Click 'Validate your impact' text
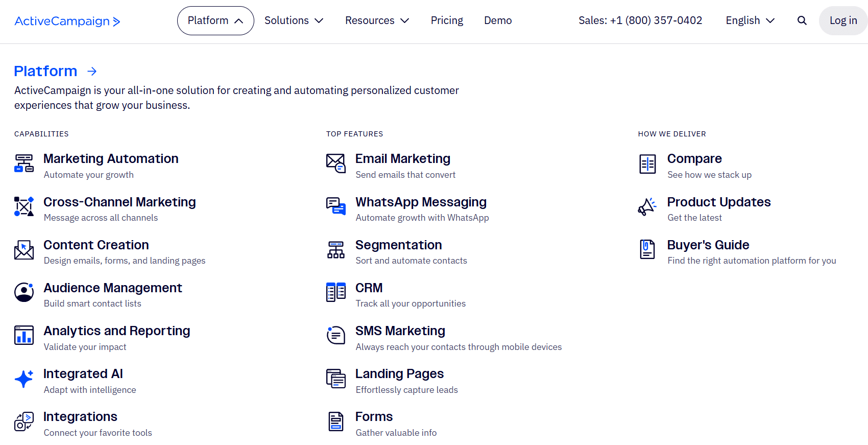Screen dimensions: 868x445 point(85,347)
